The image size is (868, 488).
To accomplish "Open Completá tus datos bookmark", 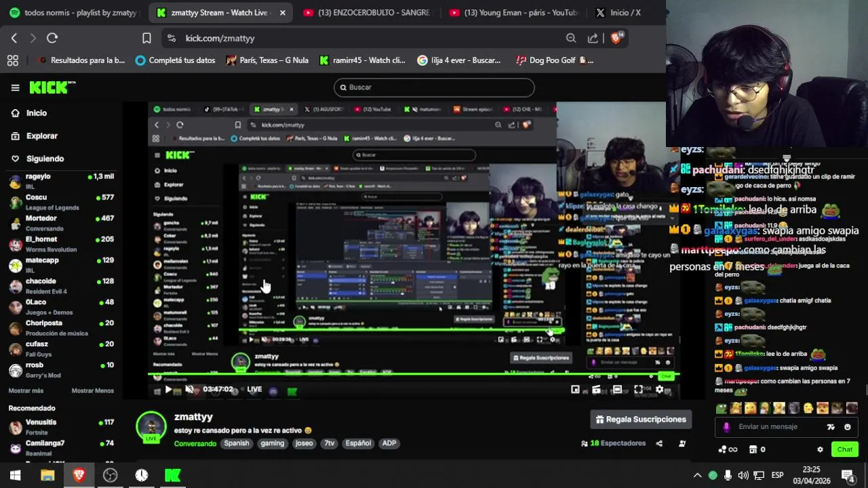I will [176, 60].
